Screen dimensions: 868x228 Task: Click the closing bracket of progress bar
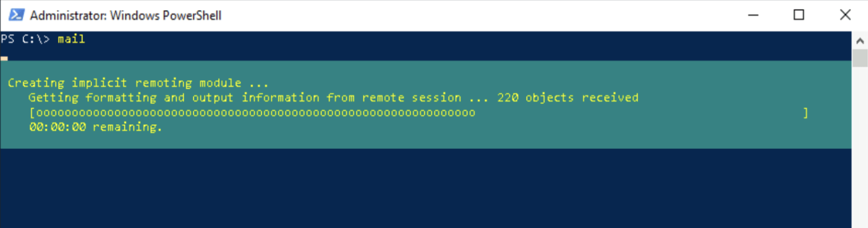pos(805,113)
